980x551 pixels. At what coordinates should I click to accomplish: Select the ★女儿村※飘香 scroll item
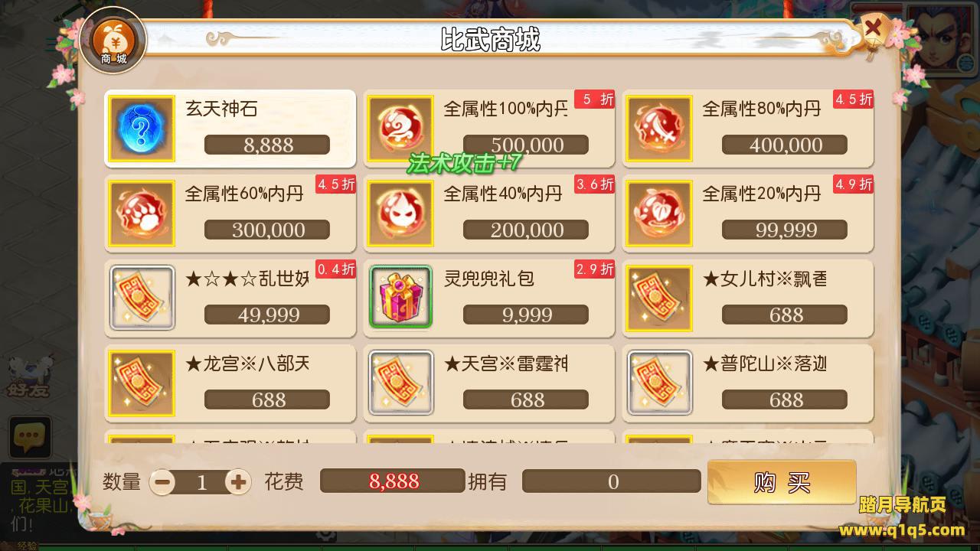[x=748, y=298]
